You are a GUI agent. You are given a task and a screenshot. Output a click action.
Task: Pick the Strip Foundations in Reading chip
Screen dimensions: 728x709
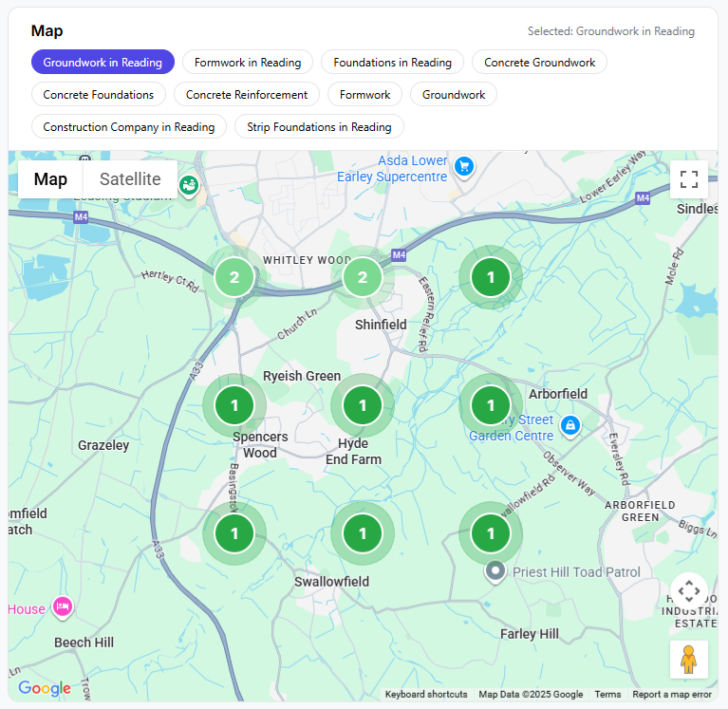319,127
